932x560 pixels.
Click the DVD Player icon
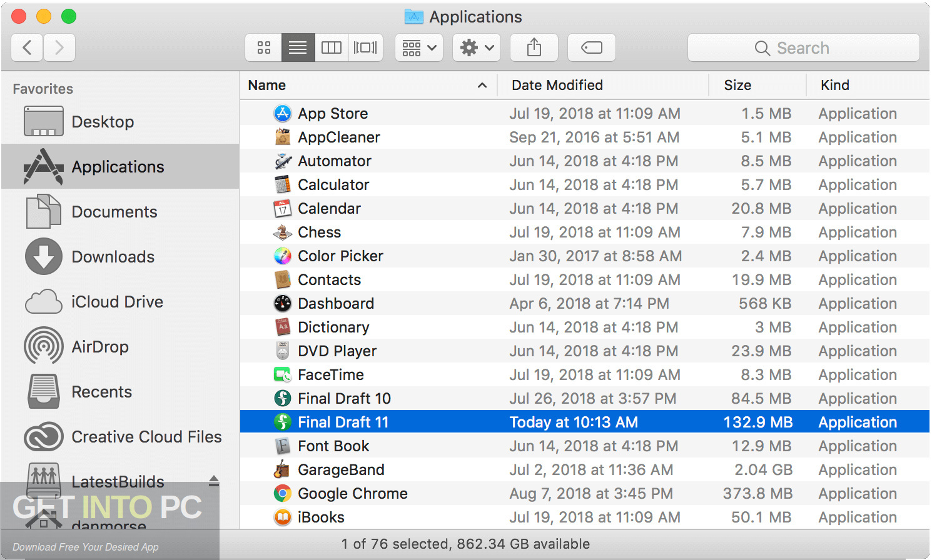point(283,351)
